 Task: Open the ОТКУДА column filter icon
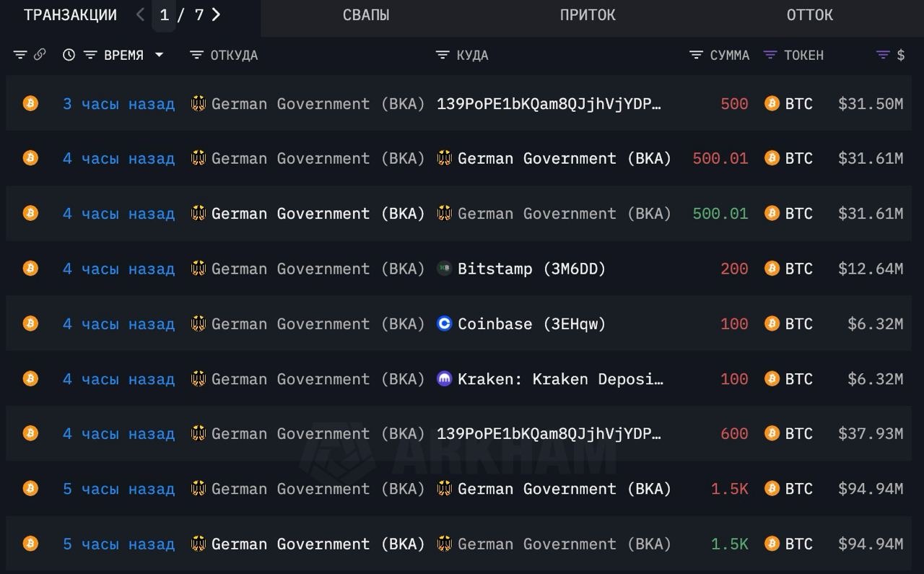(196, 55)
